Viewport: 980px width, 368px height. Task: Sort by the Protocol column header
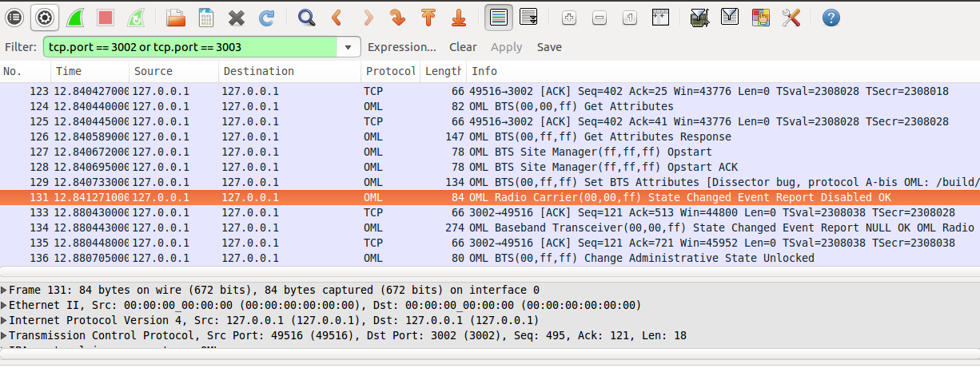(x=390, y=72)
